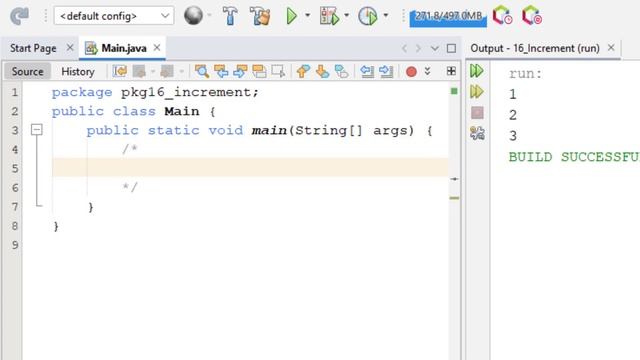The width and height of the screenshot is (640, 360).
Task: Select the Main.java tab
Action: click(123, 48)
